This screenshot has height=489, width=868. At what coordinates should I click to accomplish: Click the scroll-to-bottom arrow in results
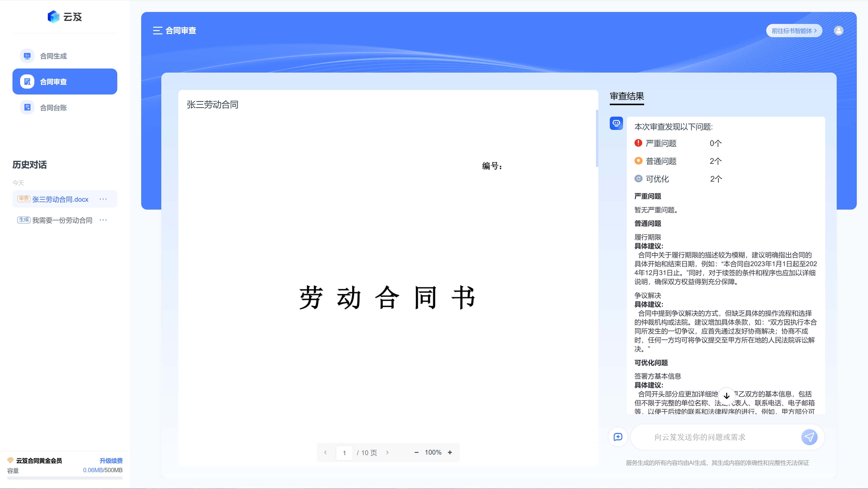click(x=727, y=396)
